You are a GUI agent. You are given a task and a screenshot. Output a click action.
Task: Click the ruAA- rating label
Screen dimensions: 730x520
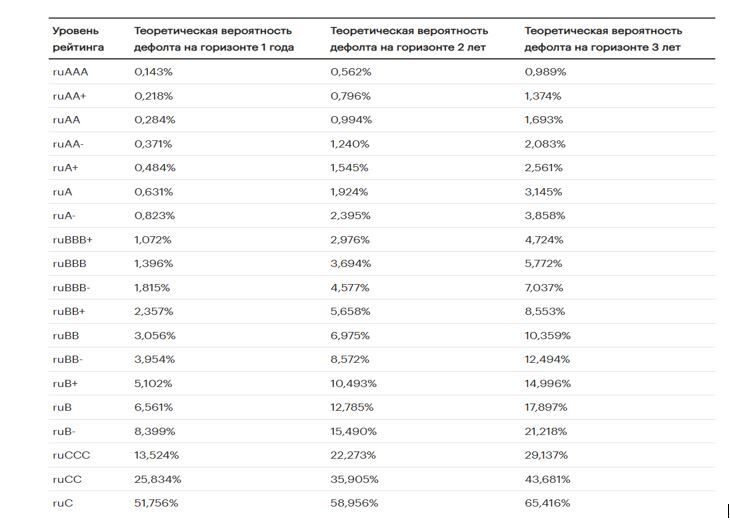coord(68,144)
